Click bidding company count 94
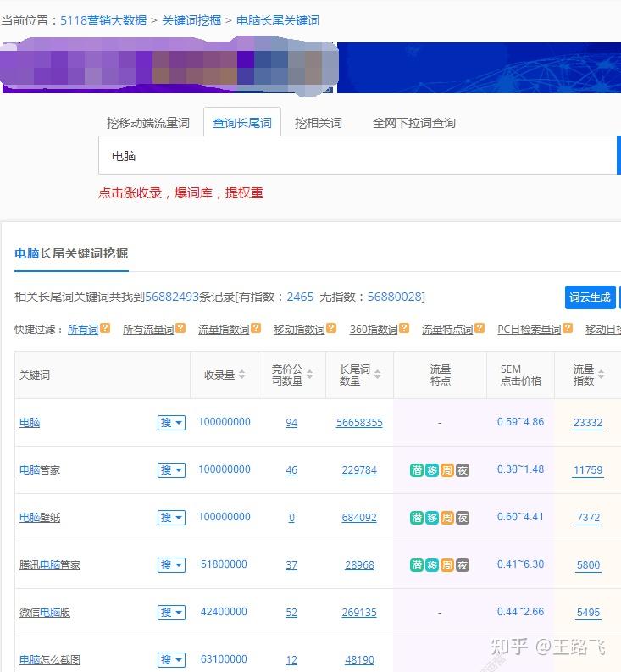This screenshot has width=621, height=672. tap(291, 423)
